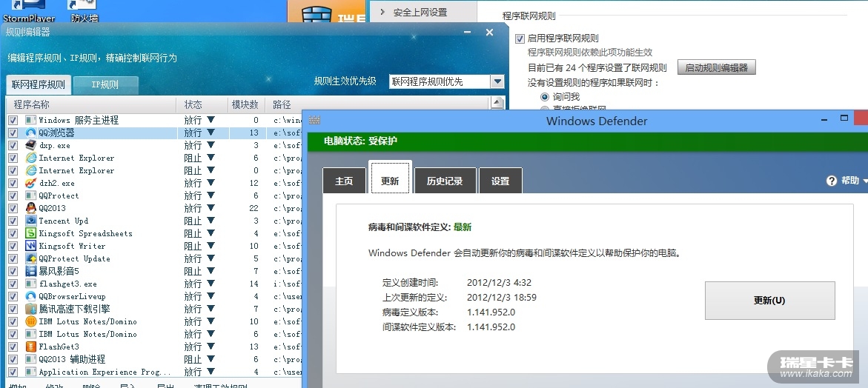This screenshot has width=868, height=388.
Task: Click the 腾讯高速下载引擎 icon
Action: click(x=30, y=309)
